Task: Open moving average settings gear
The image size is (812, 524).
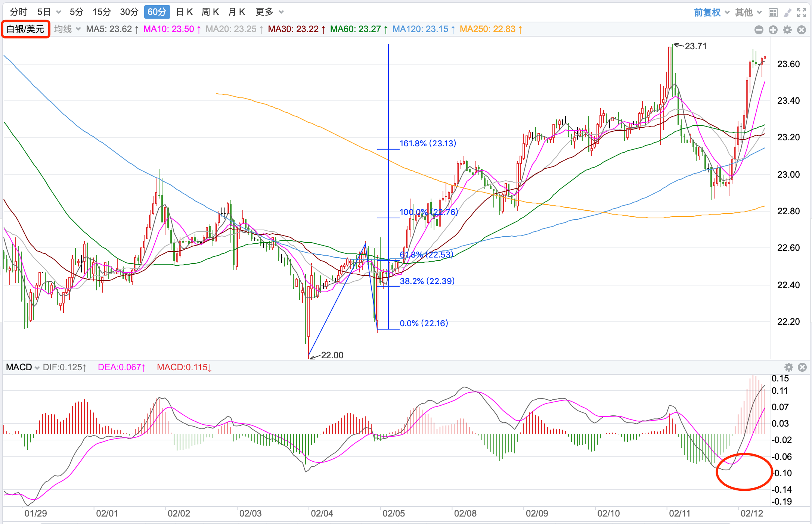Action: [x=787, y=30]
